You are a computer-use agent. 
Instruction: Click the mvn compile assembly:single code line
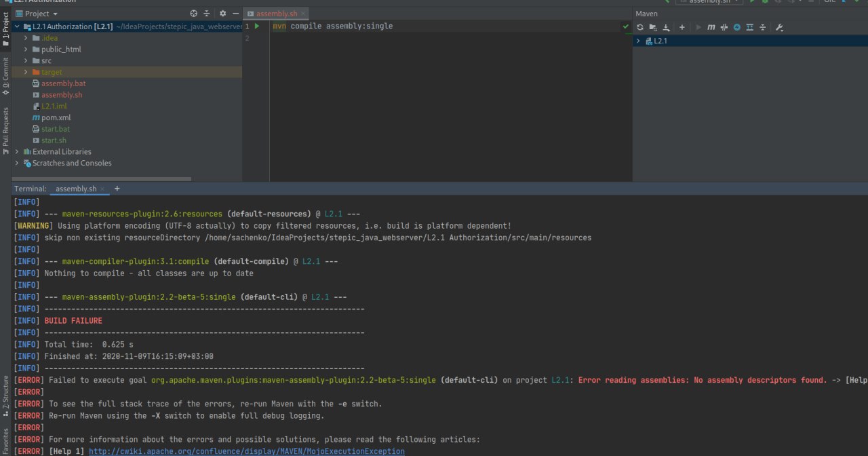332,26
